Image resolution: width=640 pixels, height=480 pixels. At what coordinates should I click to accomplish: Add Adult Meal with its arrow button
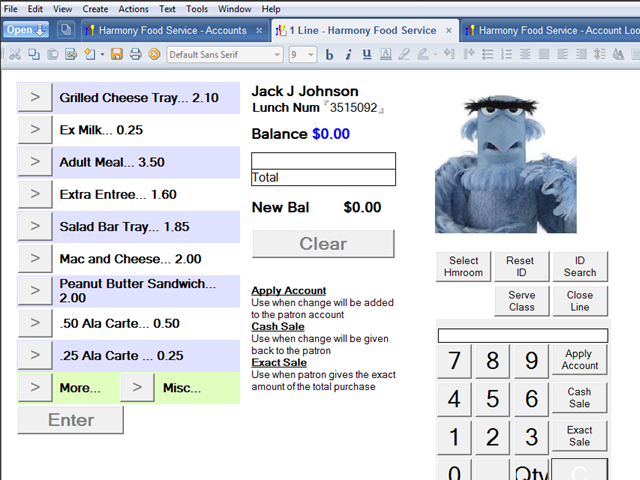35,162
